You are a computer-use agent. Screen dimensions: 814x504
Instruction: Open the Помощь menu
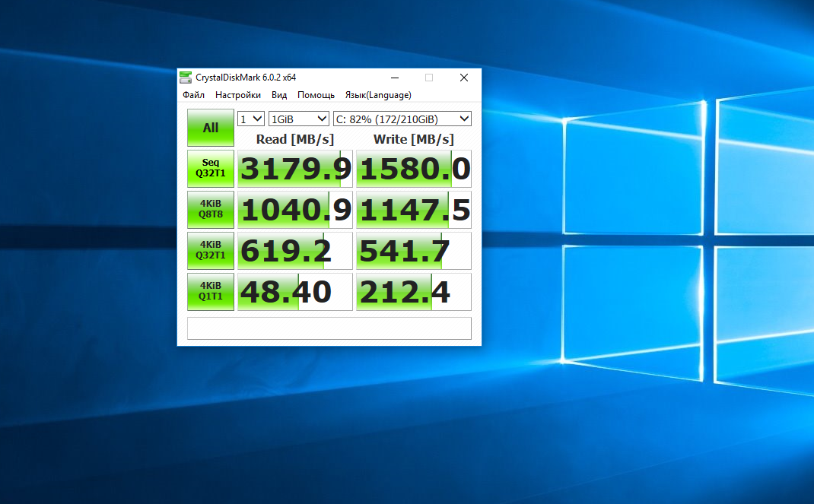316,95
